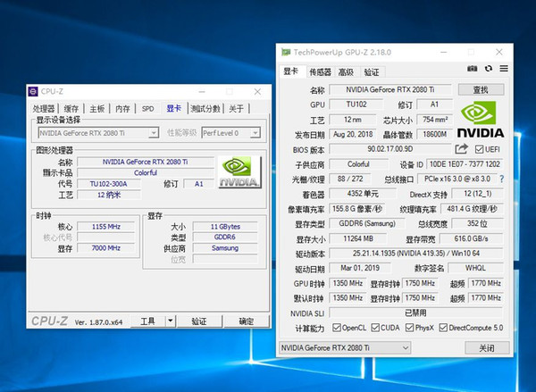Image resolution: width=536 pixels, height=392 pixels.
Task: Click the 7000 MHz memory clock in CPU-Z
Action: [106, 247]
